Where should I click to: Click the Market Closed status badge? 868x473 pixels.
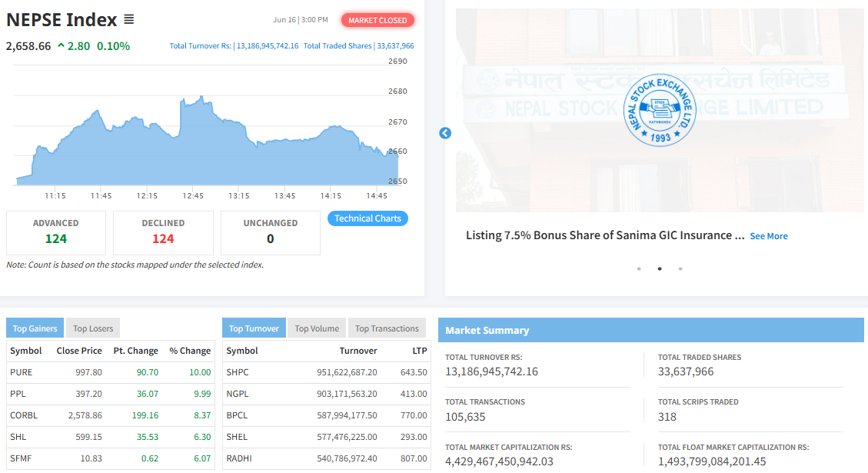click(377, 20)
